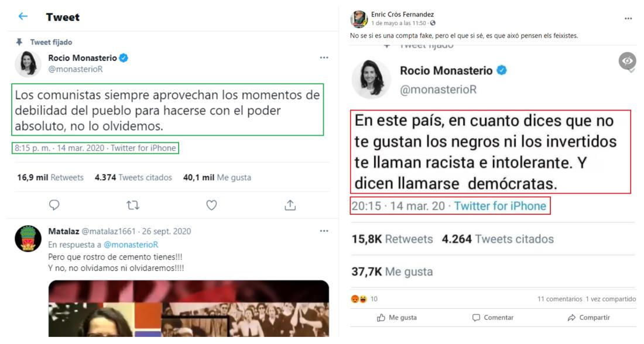Open Enric Cròs Fernandez profile name
644x344 pixels.
403,15
